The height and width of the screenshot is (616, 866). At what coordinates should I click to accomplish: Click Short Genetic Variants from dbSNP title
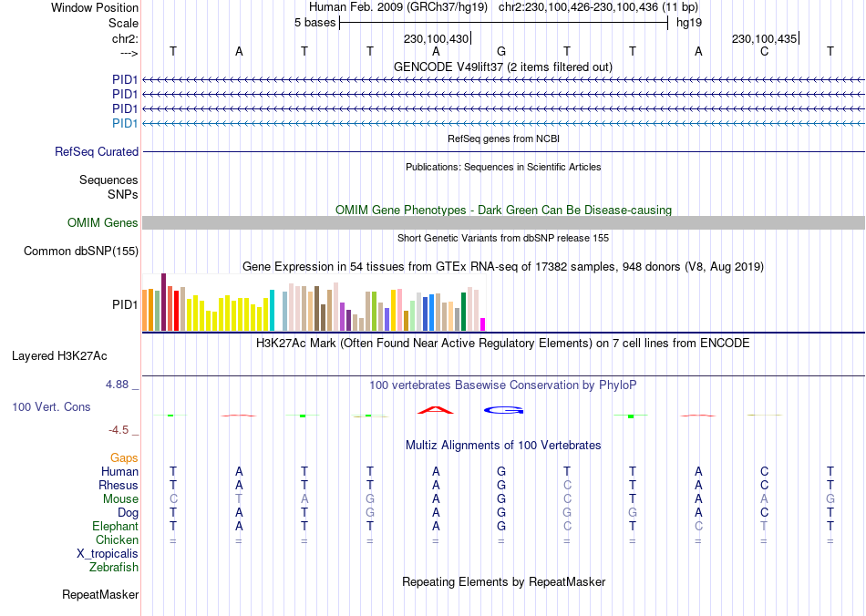[x=503, y=238]
